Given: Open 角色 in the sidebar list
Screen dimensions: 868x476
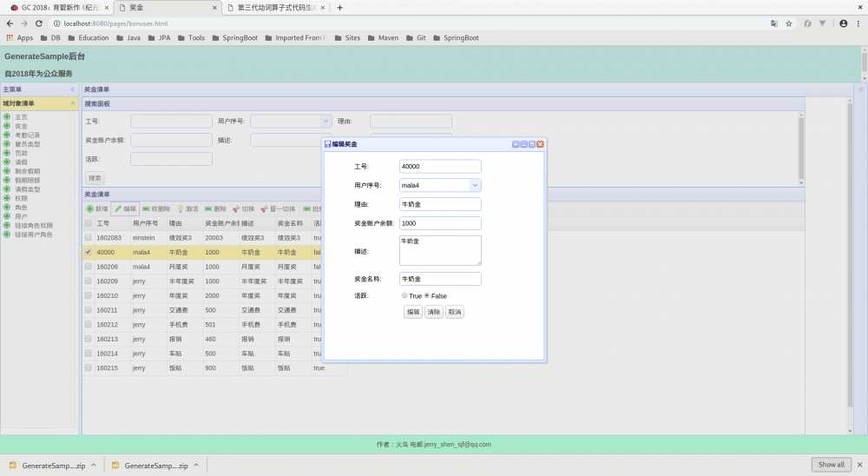Looking at the screenshot, I should [x=21, y=208].
